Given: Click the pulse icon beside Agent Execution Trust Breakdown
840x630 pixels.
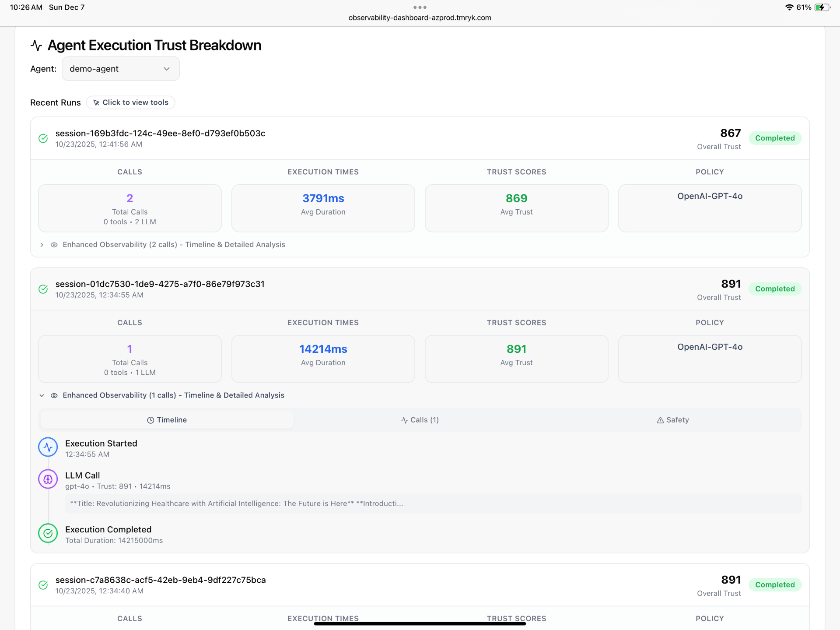Looking at the screenshot, I should pyautogui.click(x=36, y=45).
